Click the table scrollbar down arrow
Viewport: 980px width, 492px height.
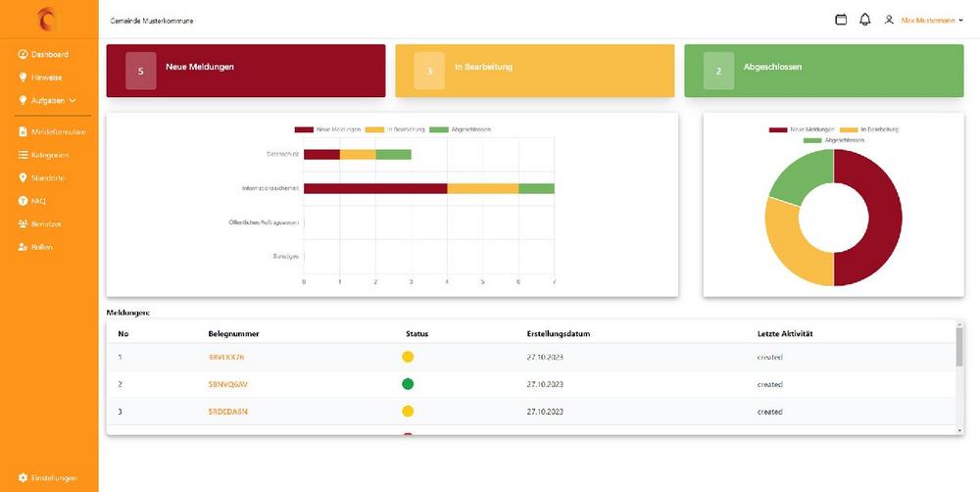pos(960,430)
